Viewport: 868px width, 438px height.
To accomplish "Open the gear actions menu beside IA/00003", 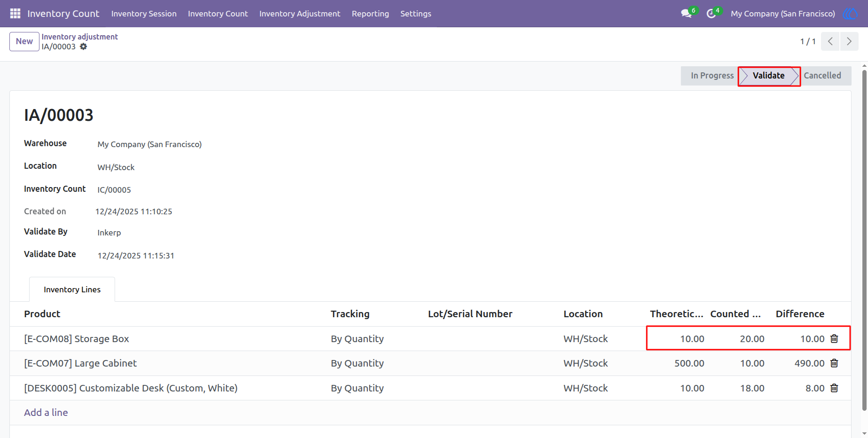I will pyautogui.click(x=83, y=47).
